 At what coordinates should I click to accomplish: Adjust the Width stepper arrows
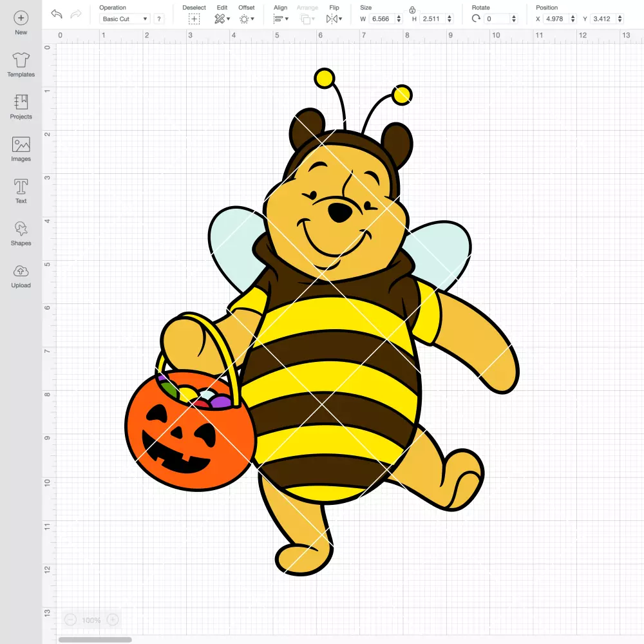tap(399, 19)
